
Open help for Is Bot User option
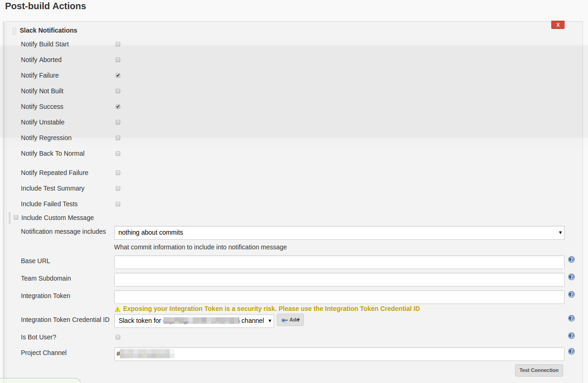pyautogui.click(x=571, y=336)
